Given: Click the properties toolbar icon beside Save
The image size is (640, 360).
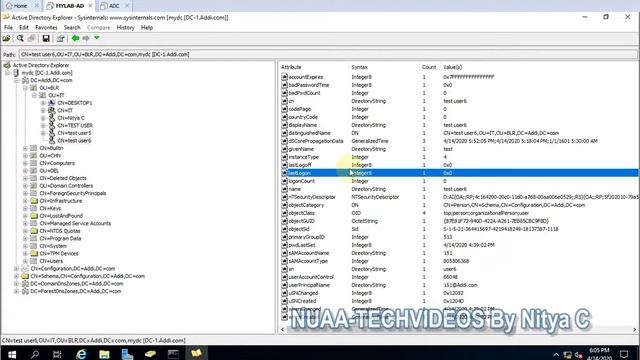Looking at the screenshot, I should [x=60, y=38].
